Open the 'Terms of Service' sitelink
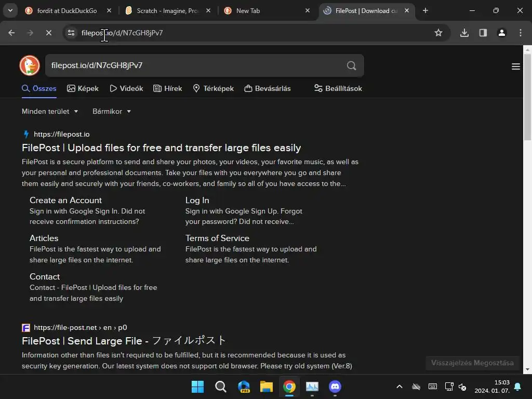Screen dimensions: 532x399 [217, 238]
